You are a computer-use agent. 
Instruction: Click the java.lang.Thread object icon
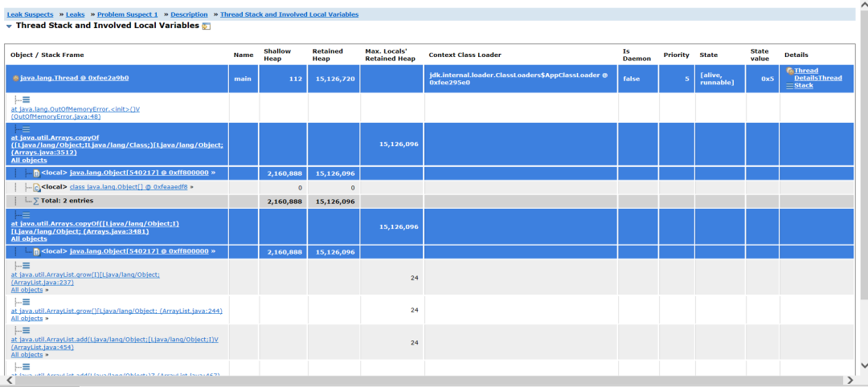click(16, 79)
